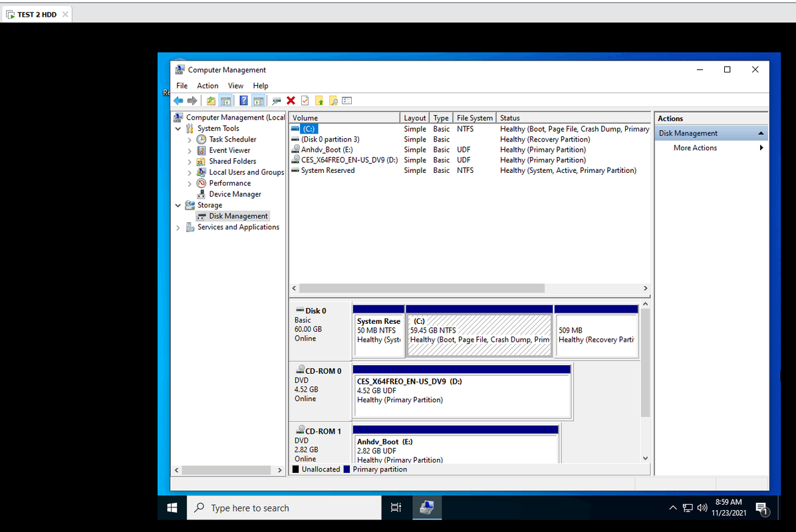Select the (Disk 0 partition 3) row

click(x=469, y=139)
